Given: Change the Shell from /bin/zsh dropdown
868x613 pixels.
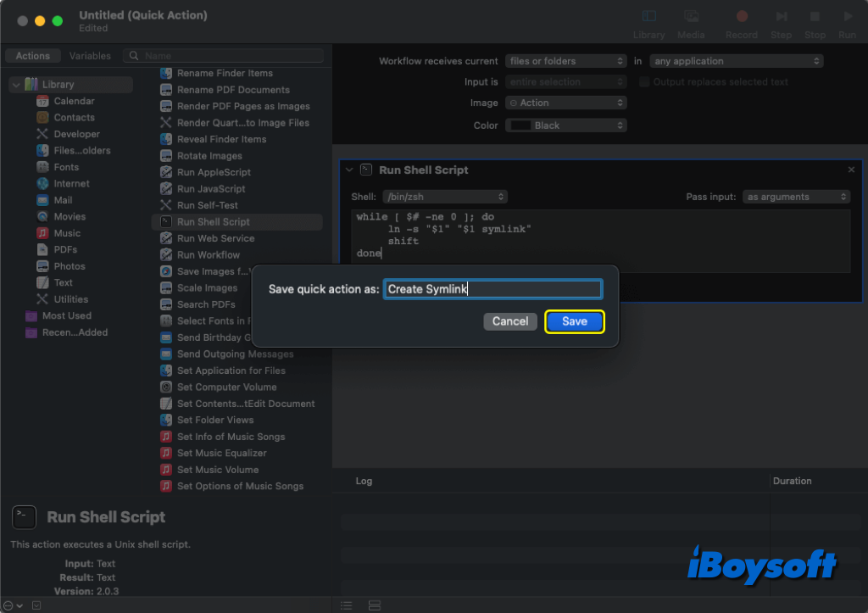Looking at the screenshot, I should [x=442, y=196].
